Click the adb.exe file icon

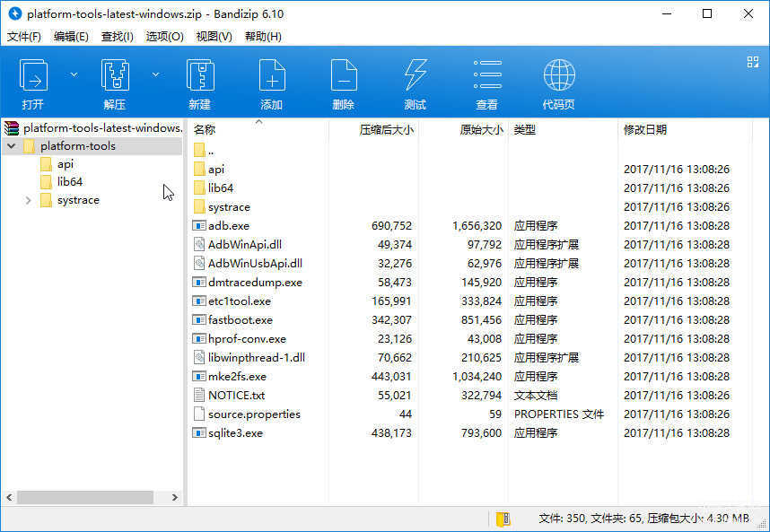[199, 226]
